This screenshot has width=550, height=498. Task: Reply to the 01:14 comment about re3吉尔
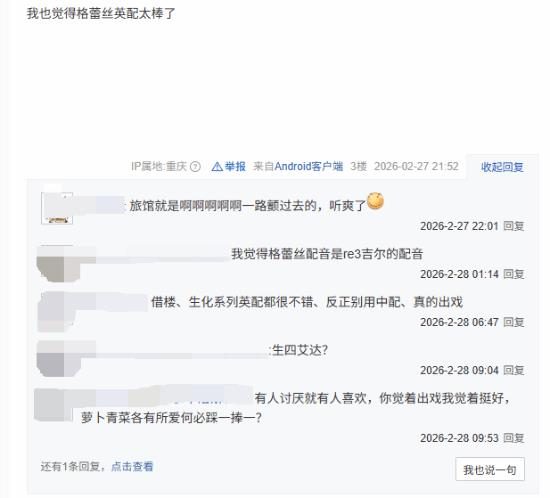click(514, 274)
